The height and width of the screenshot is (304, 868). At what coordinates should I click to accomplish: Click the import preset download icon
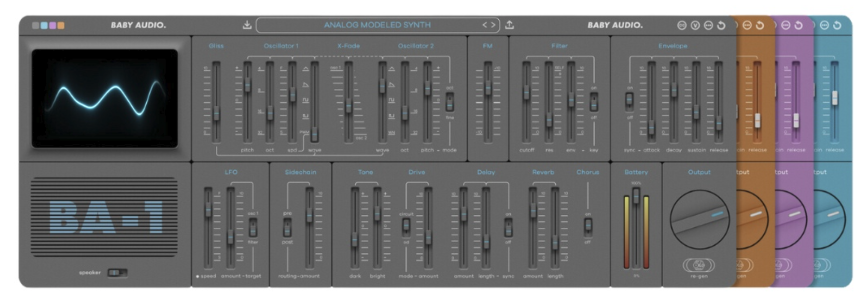tap(247, 25)
